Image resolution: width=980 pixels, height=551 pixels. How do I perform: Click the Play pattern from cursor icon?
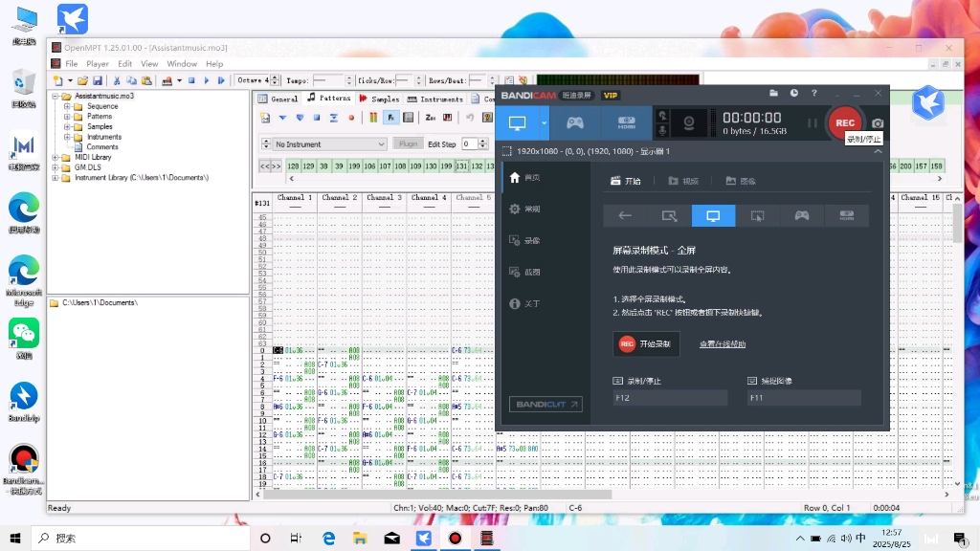click(x=282, y=118)
